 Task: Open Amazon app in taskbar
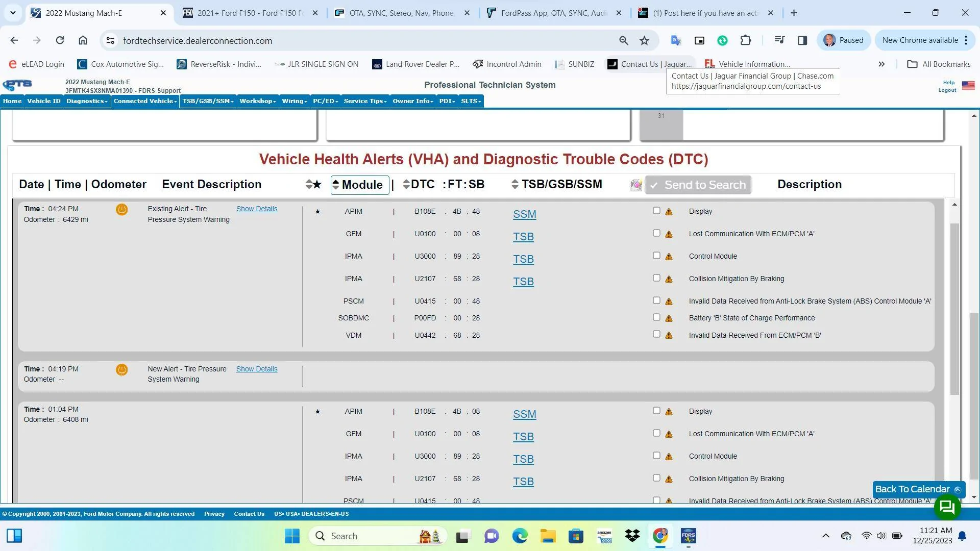coord(604,536)
